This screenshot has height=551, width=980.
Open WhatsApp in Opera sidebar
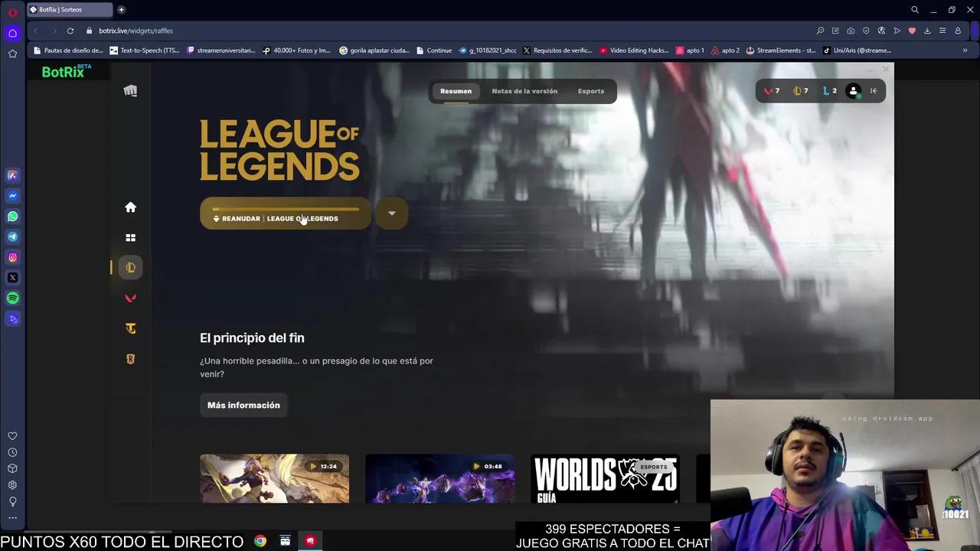12,217
